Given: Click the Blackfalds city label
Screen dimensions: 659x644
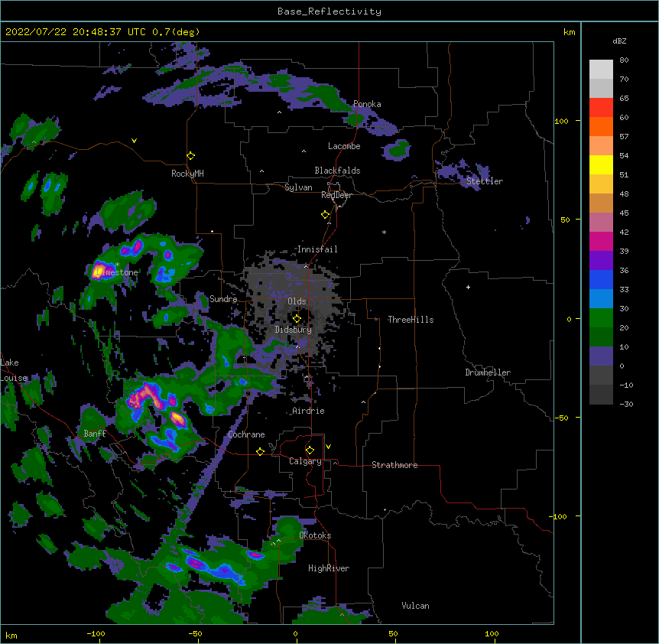Looking at the screenshot, I should pos(337,171).
